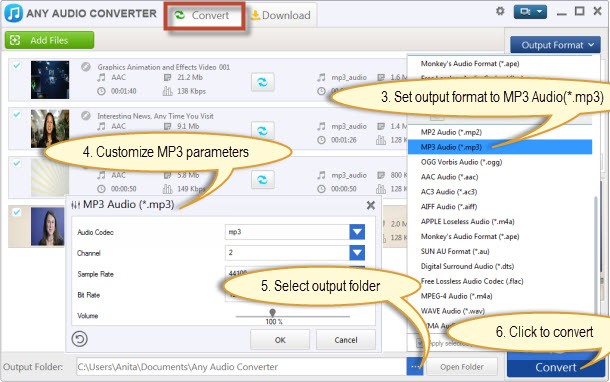610x382 pixels.
Task: Click the Any Audio Converter logo icon
Action: pos(14,13)
